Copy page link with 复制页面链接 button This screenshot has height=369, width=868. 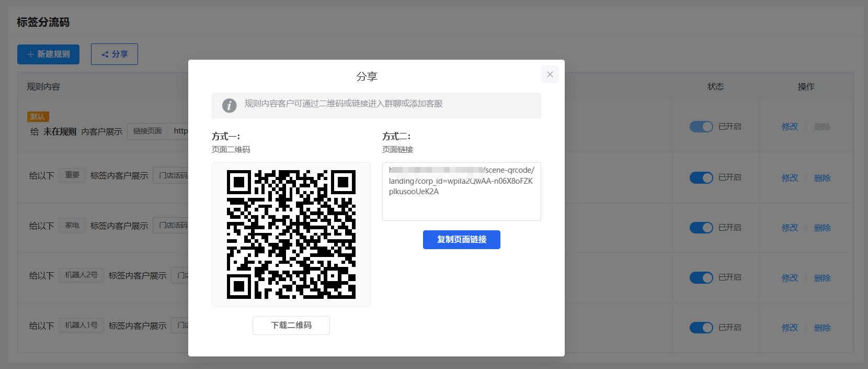(462, 240)
